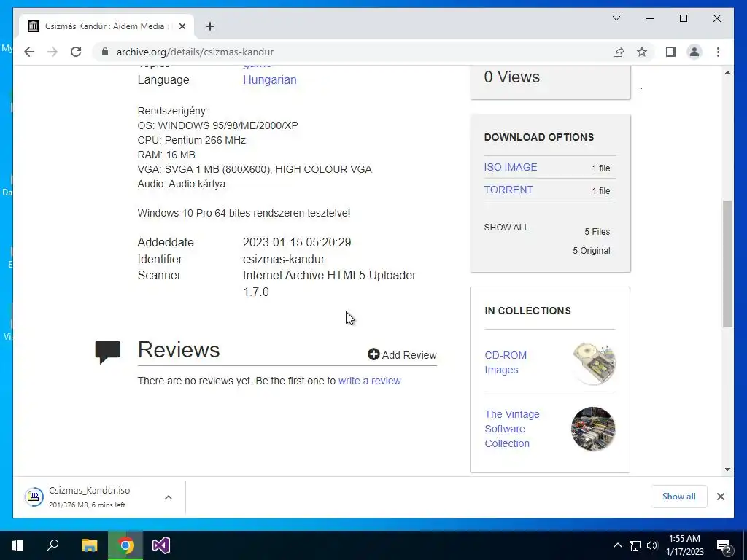The image size is (747, 560).
Task: Open the taskbar search icon
Action: tap(53, 545)
